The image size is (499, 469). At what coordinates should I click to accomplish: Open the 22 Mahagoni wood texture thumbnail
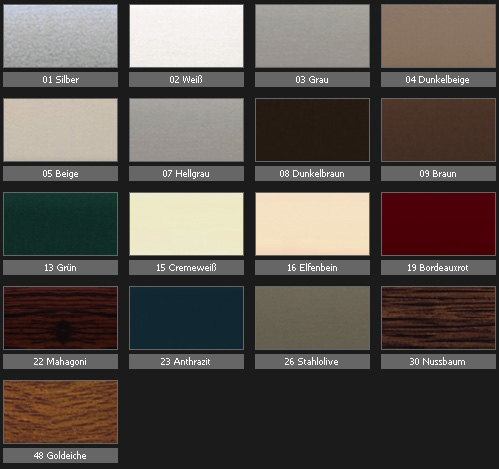point(60,318)
